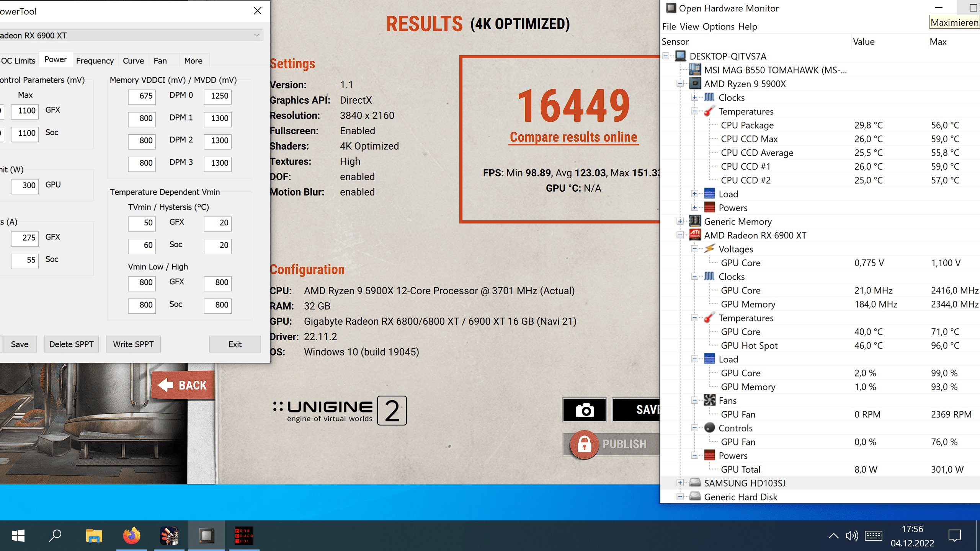The image size is (980, 551).
Task: Click the TVmin GFX field 50
Action: pos(142,223)
